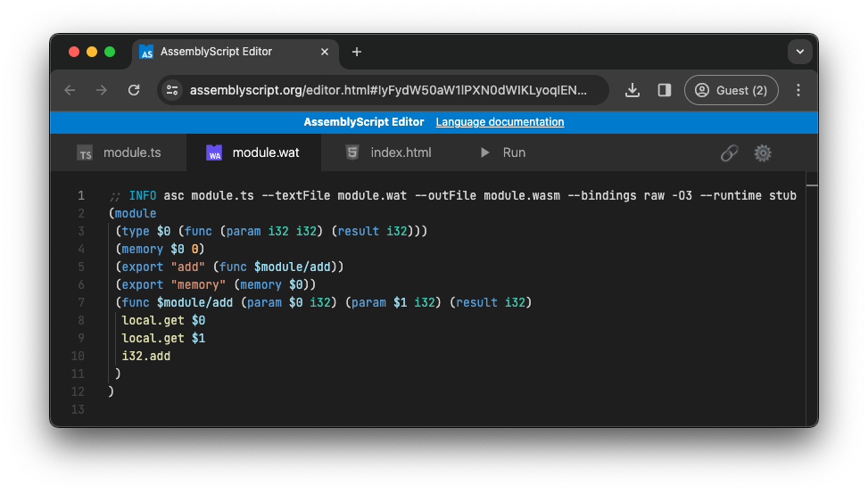This screenshot has height=493, width=868.
Task: Close the AssemblyScript Editor browser tab
Action: tap(325, 52)
